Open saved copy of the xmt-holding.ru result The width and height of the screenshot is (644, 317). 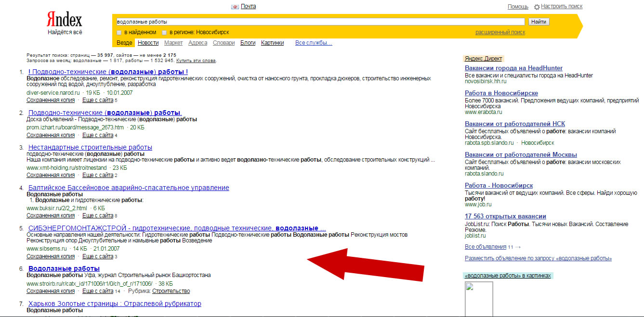point(51,175)
